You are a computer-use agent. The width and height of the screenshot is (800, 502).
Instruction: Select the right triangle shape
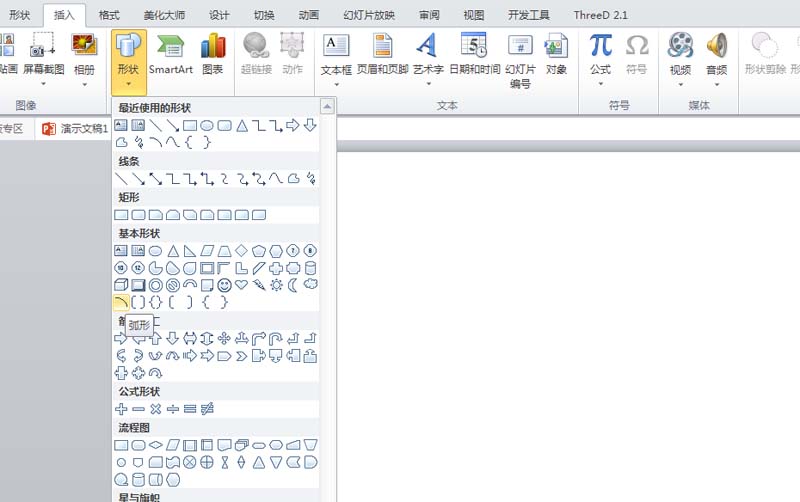(190, 250)
